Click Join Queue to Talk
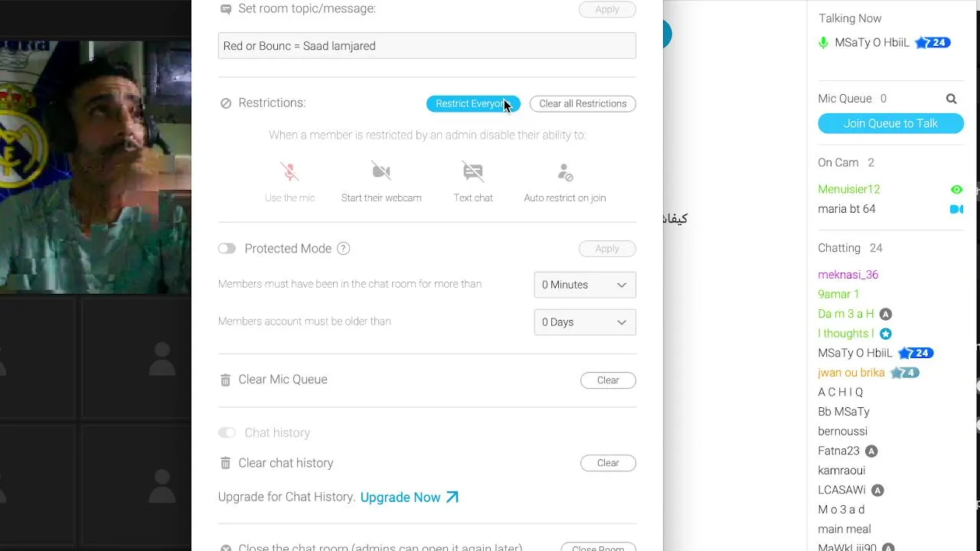 point(890,124)
